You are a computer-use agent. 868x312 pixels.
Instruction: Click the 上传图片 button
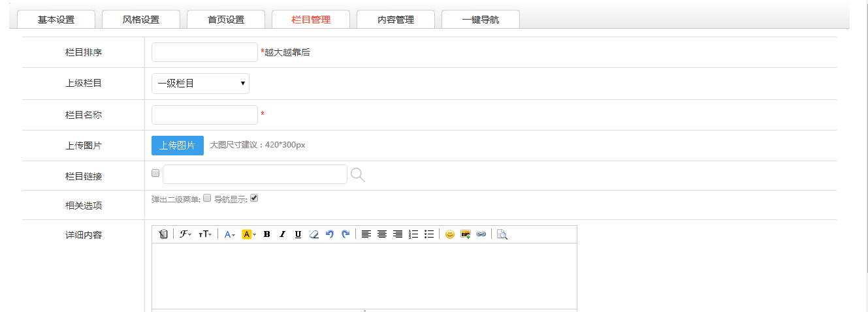click(x=178, y=146)
